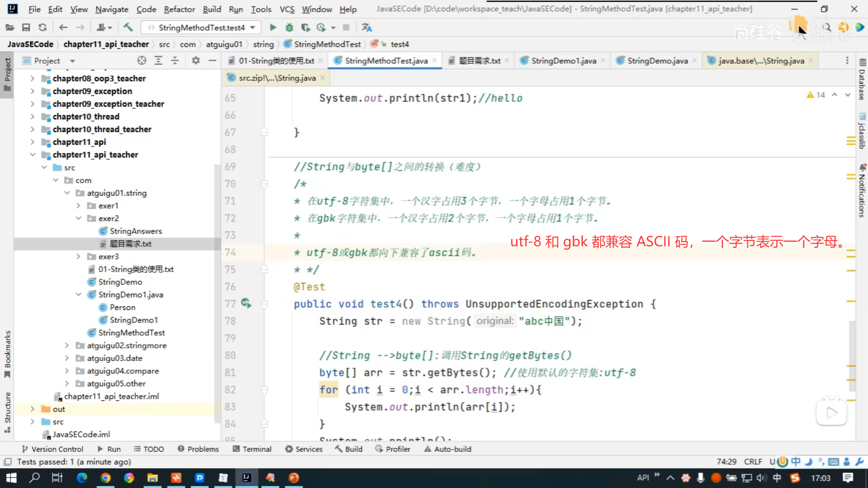Build project with hammer icon

(x=128, y=28)
